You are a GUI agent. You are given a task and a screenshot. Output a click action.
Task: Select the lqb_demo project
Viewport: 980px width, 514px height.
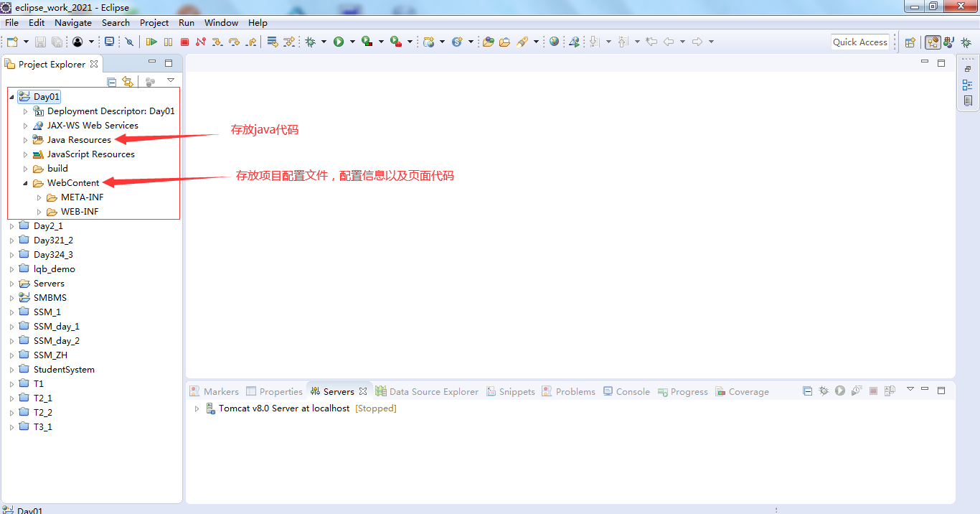(55, 269)
